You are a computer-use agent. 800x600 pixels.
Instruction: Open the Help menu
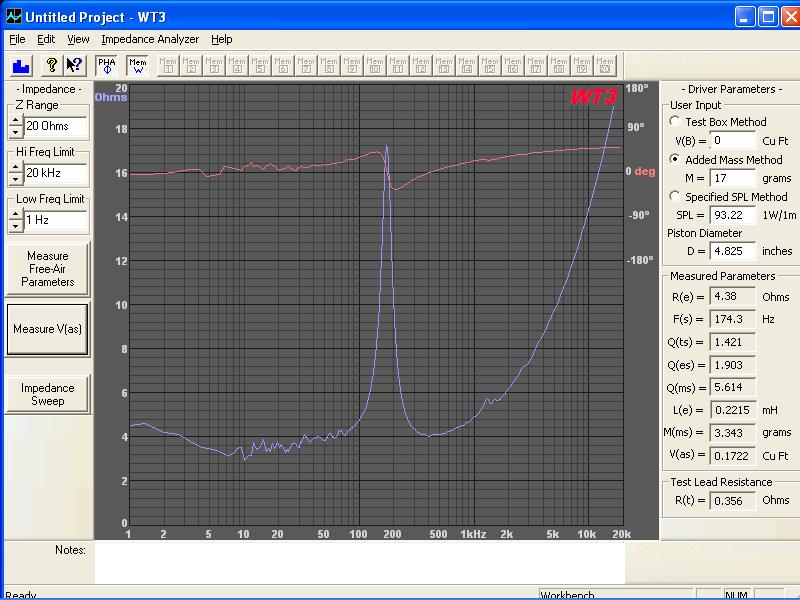221,39
